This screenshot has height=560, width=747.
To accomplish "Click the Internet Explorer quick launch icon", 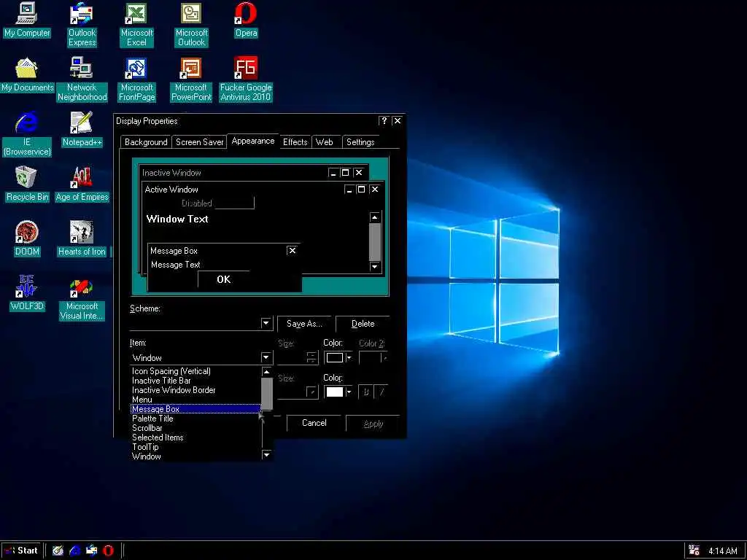I will point(75,551).
